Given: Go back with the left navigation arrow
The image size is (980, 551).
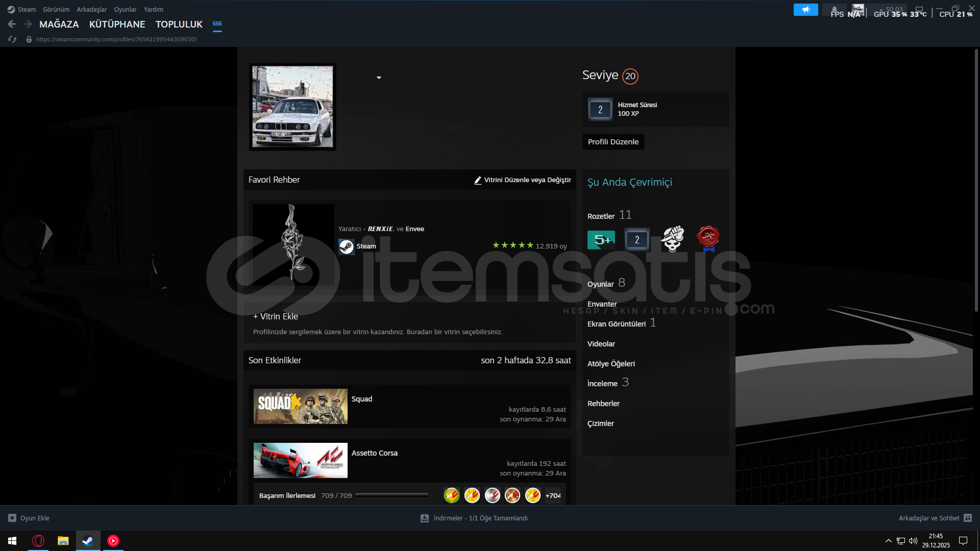Looking at the screenshot, I should tap(12, 24).
